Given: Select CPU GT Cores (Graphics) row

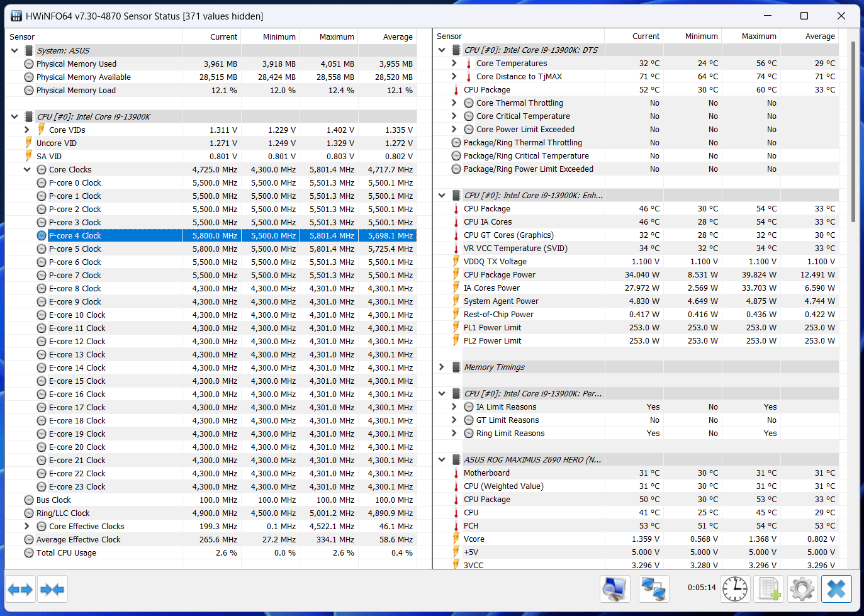Looking at the screenshot, I should [636, 235].
